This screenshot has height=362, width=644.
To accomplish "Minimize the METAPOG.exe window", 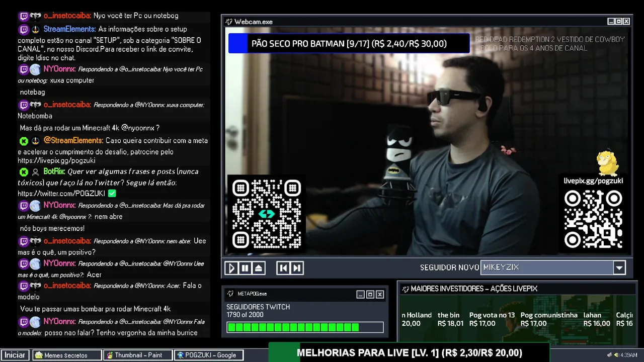I will coord(360,294).
